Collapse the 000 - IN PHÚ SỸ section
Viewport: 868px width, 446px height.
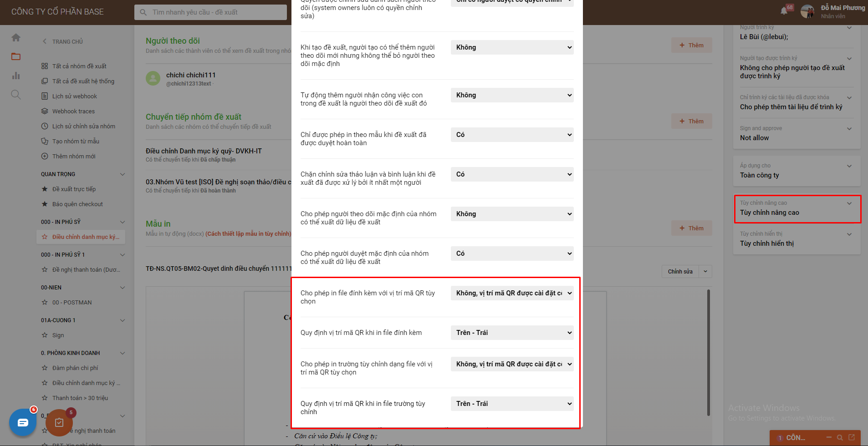[x=122, y=222]
